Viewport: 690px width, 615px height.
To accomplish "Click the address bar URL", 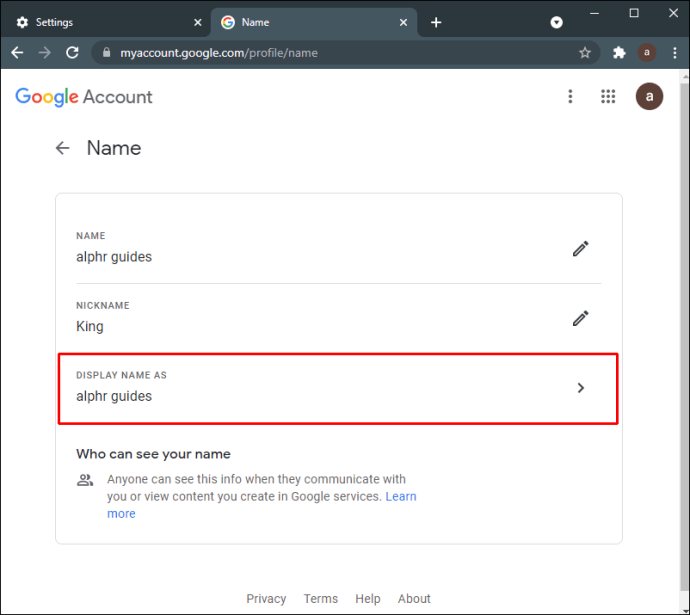I will pyautogui.click(x=219, y=53).
